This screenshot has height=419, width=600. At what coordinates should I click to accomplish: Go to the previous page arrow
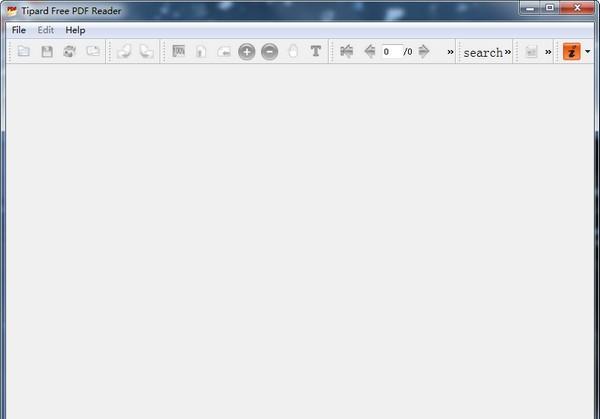pyautogui.click(x=370, y=51)
